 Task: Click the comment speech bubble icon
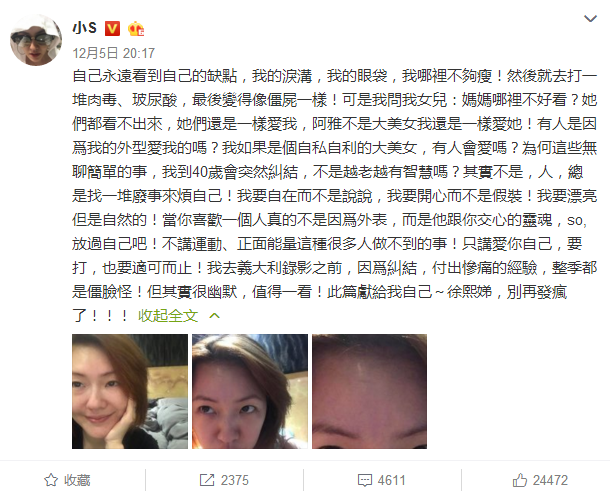click(x=365, y=480)
